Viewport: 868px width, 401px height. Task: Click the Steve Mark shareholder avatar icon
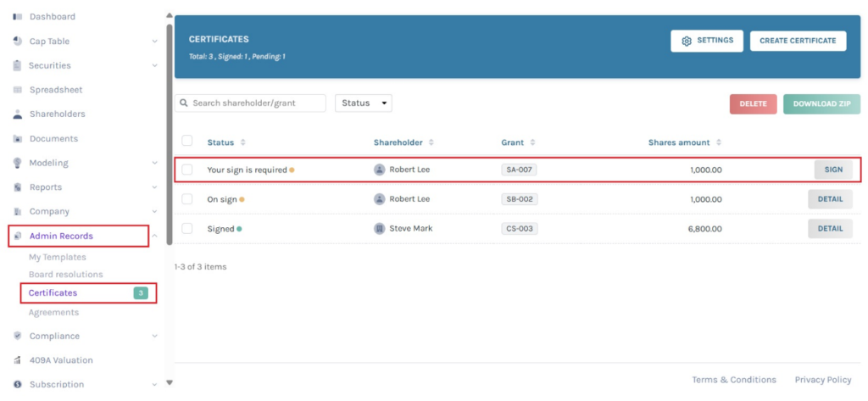point(380,229)
